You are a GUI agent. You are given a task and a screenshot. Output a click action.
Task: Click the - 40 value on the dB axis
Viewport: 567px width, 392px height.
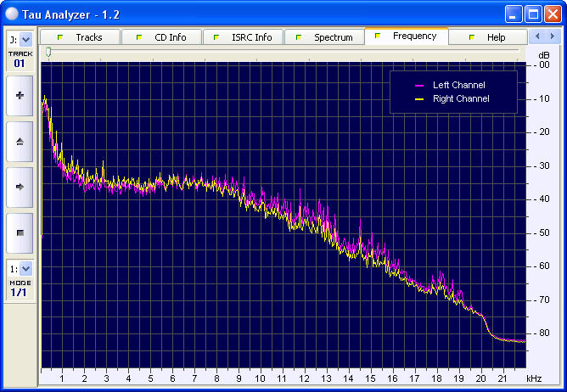click(x=542, y=199)
